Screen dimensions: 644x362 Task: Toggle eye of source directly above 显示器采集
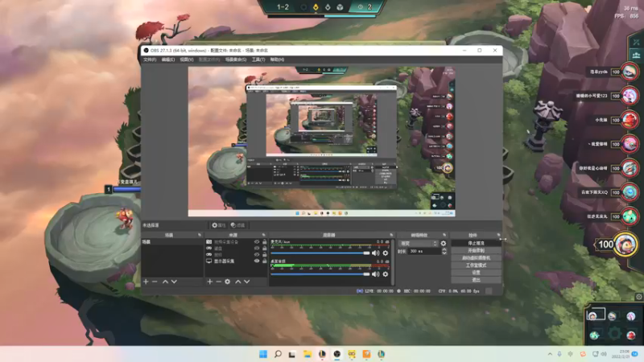[x=257, y=255]
